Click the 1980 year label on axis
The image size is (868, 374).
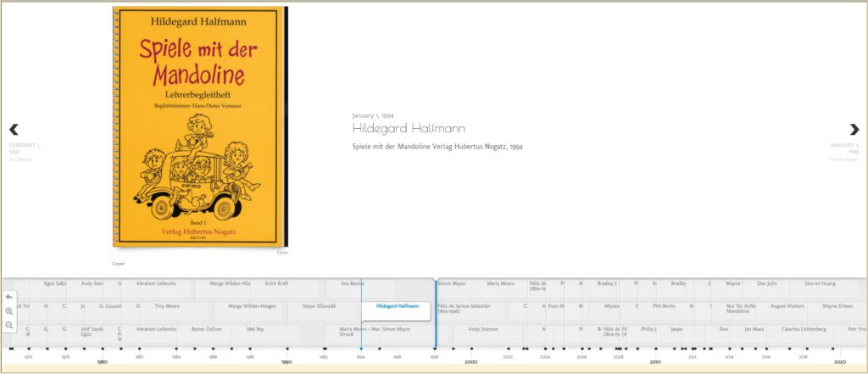[x=102, y=362]
